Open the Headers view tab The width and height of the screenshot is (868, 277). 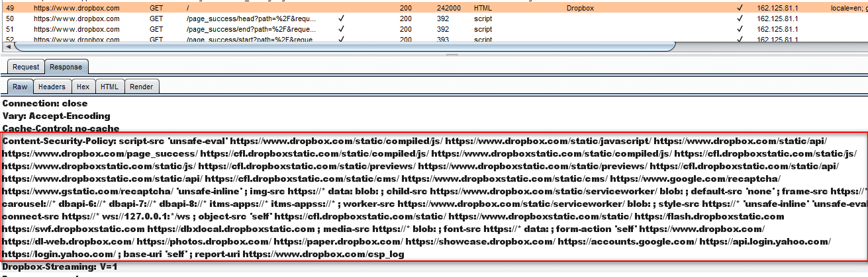(x=52, y=87)
